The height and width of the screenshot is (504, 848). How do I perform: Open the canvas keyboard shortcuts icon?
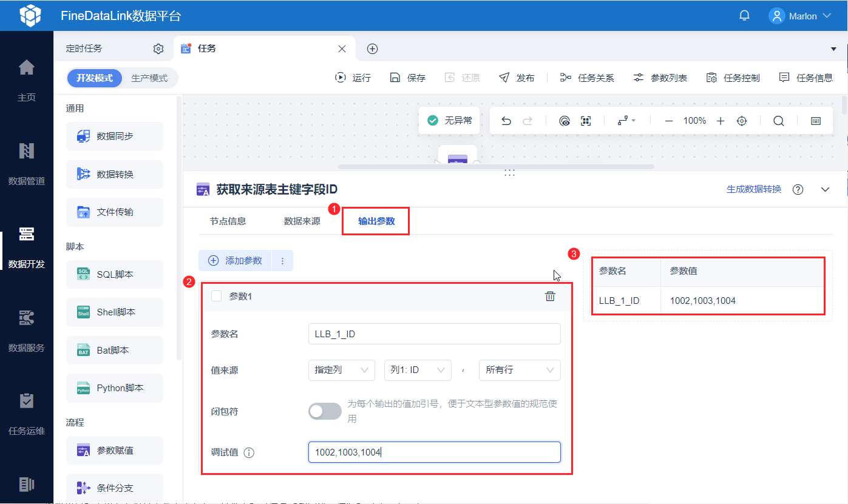[816, 121]
